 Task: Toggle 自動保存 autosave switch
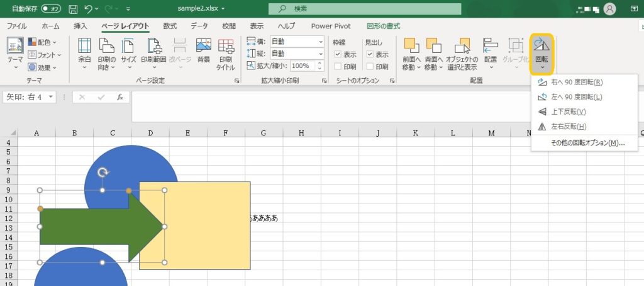pos(51,9)
